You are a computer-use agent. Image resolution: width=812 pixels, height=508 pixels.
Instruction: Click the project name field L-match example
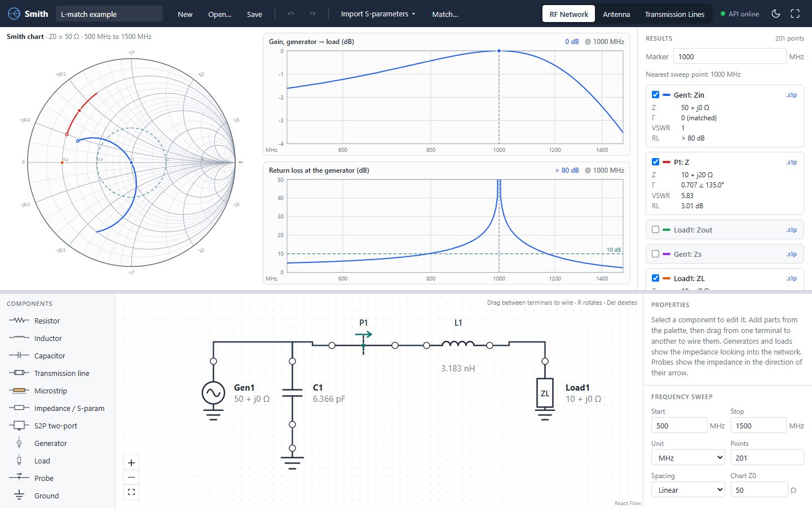[109, 14]
